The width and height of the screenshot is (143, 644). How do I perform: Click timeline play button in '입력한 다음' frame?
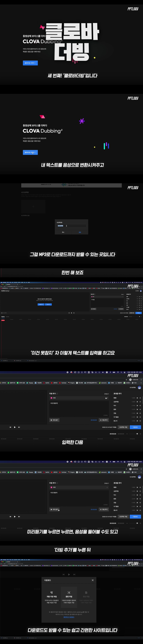tap(15, 427)
